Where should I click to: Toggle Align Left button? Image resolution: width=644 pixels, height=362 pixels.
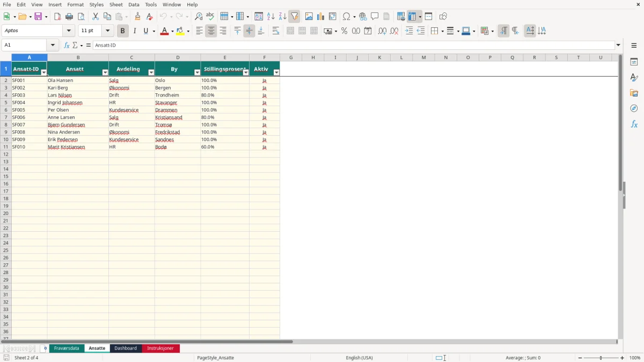click(199, 31)
